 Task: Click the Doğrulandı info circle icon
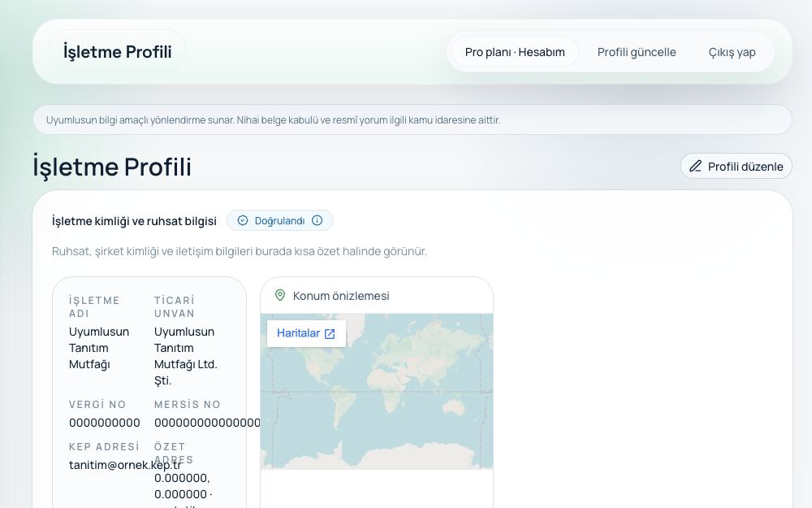[x=317, y=220]
